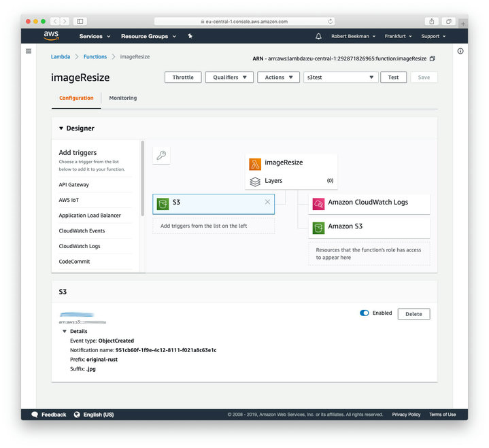Switch to the Monitoring tab
This screenshot has height=448, width=489.
pos(123,98)
